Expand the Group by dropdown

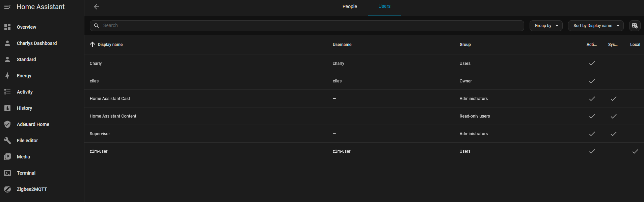tap(546, 26)
